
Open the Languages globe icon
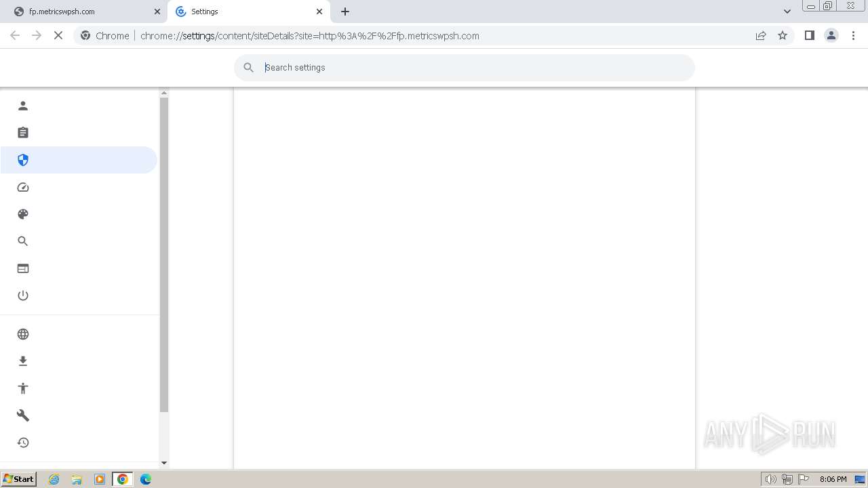pos(23,334)
